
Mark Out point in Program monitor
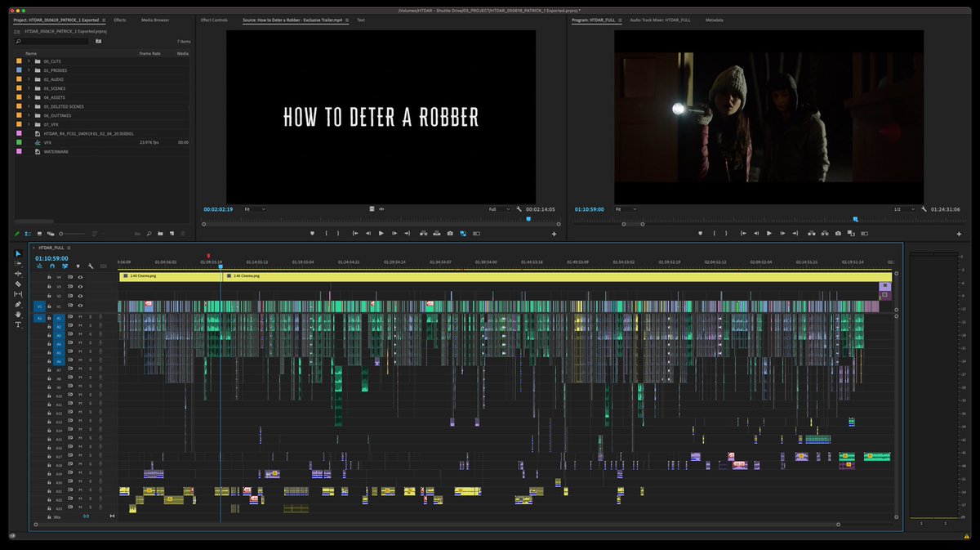[726, 233]
